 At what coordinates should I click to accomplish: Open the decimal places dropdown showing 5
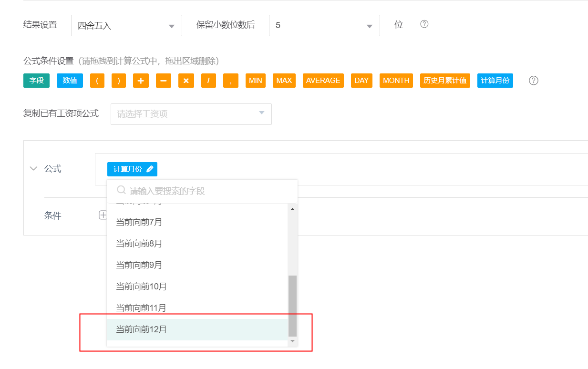coord(324,26)
